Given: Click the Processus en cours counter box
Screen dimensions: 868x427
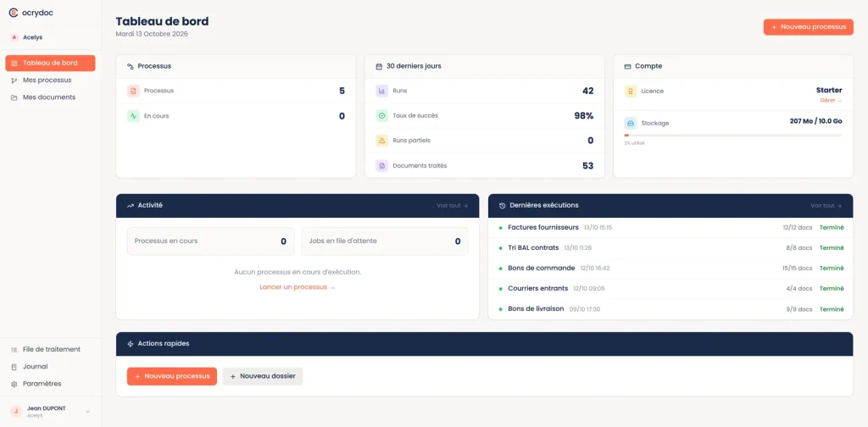Looking at the screenshot, I should [x=210, y=241].
